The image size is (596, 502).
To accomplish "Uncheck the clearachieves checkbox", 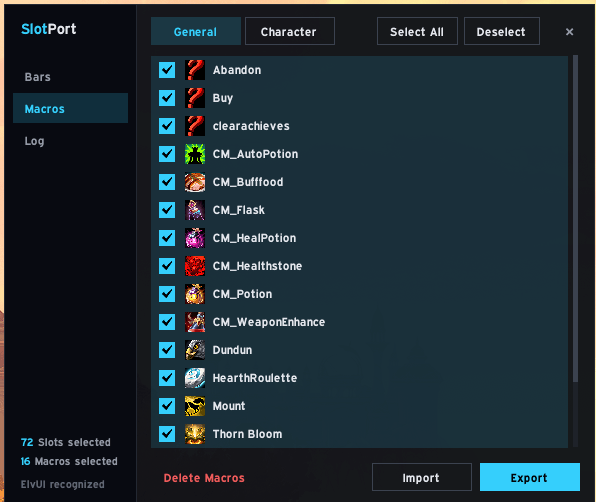I will [x=167, y=126].
